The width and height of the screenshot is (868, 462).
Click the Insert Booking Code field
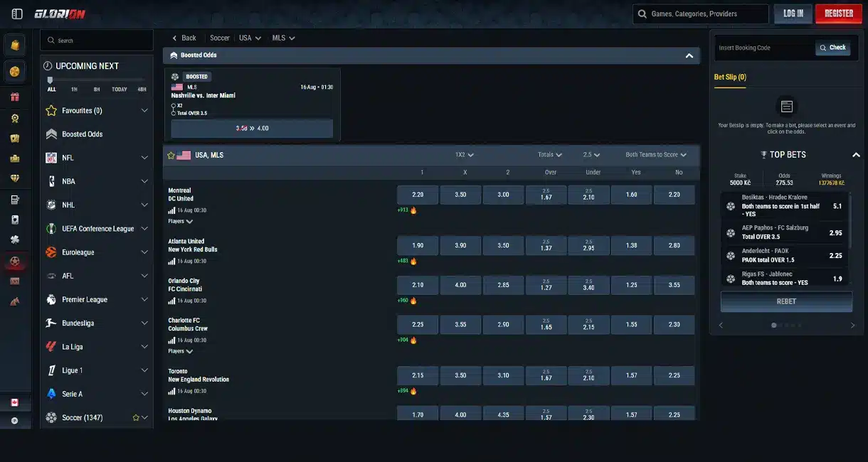click(x=765, y=48)
